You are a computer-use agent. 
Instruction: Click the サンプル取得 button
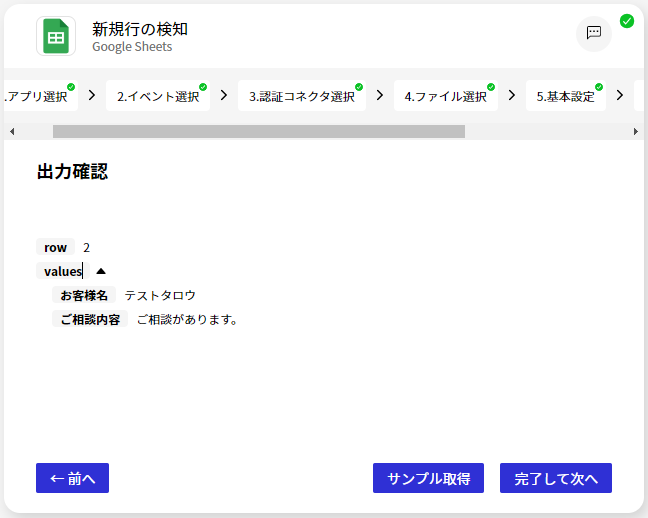(428, 478)
